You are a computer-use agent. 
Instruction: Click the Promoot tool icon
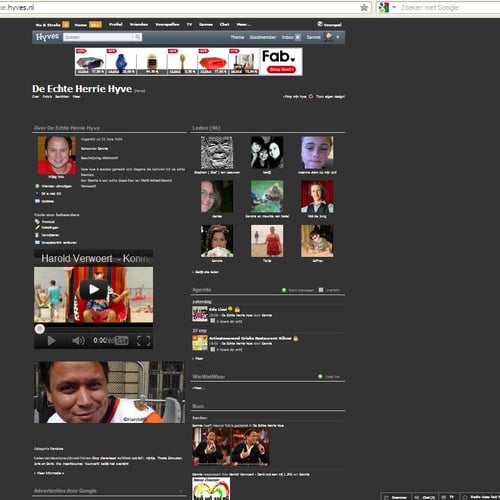point(37,222)
